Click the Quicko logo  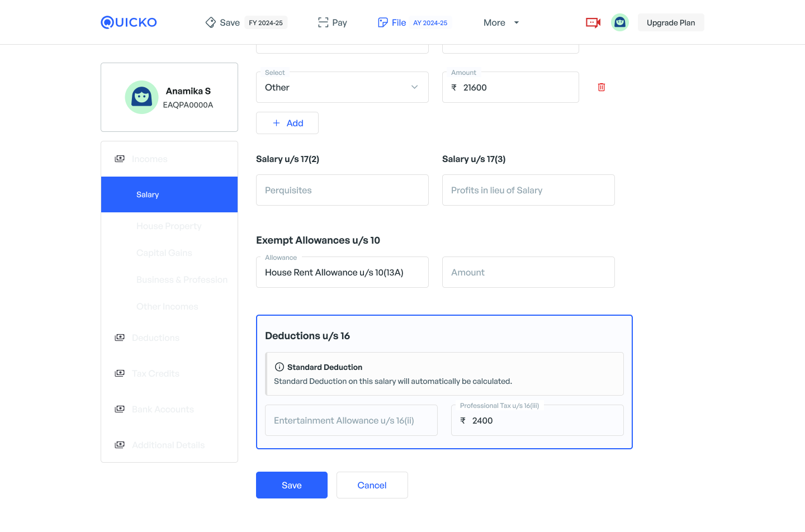129,22
